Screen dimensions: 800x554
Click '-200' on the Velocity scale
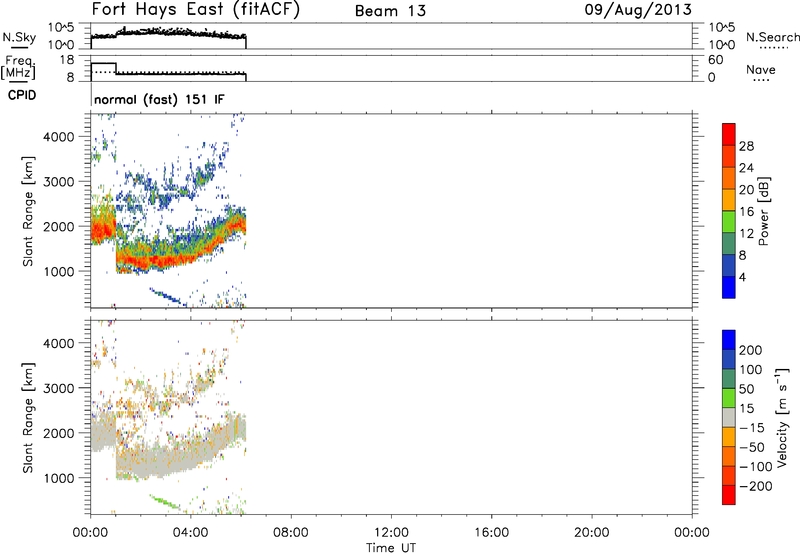[x=756, y=486]
